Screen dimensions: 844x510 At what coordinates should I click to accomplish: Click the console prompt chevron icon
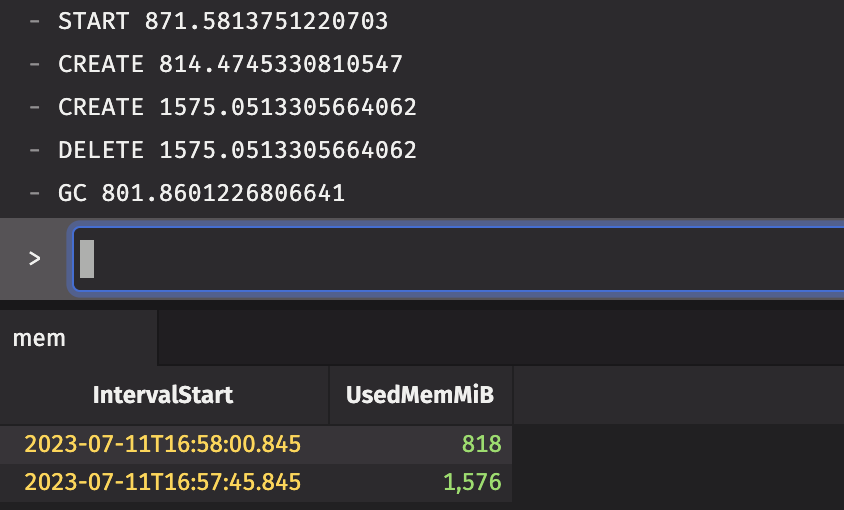point(35,259)
